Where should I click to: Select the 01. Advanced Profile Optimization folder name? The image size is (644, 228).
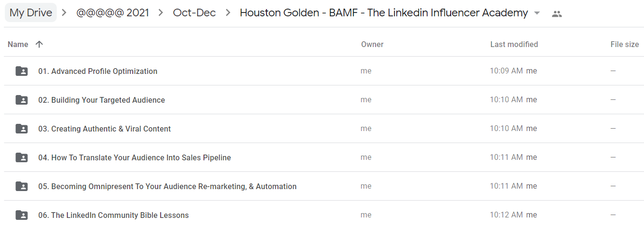[98, 71]
